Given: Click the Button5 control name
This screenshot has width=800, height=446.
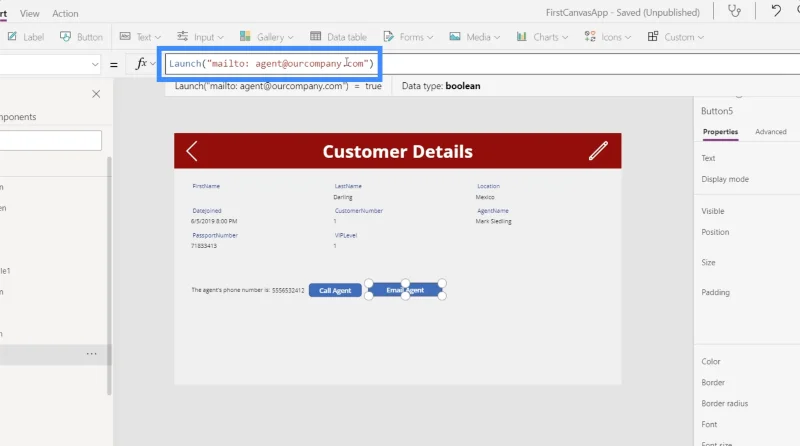Looking at the screenshot, I should (716, 111).
